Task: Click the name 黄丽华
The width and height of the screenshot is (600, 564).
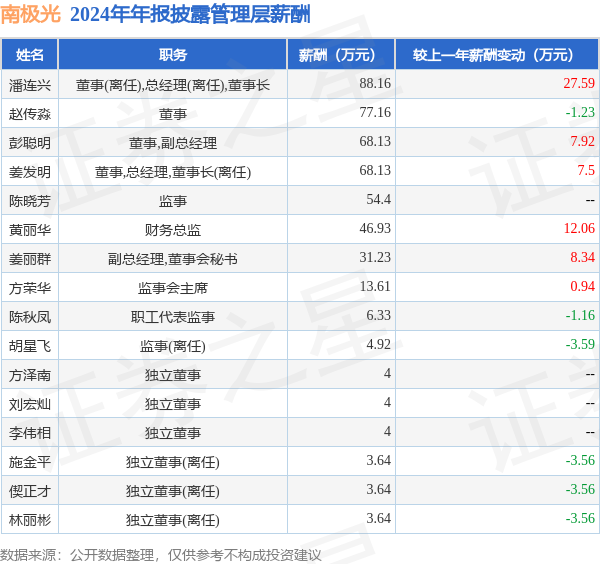Action: pyautogui.click(x=30, y=230)
